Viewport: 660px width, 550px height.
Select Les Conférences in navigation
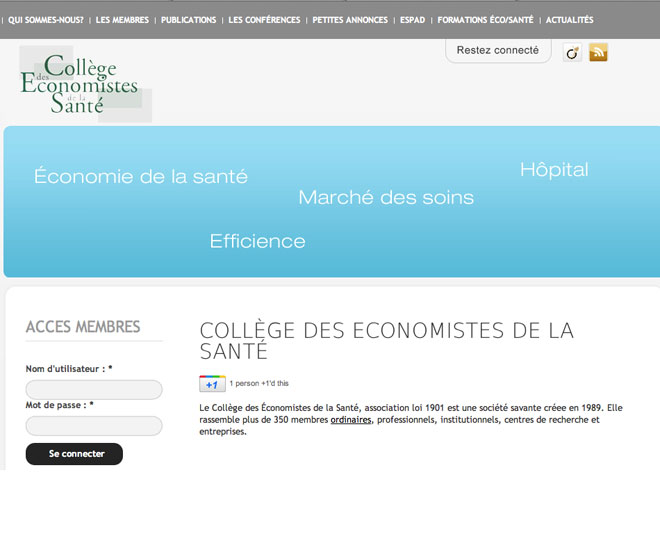click(264, 20)
